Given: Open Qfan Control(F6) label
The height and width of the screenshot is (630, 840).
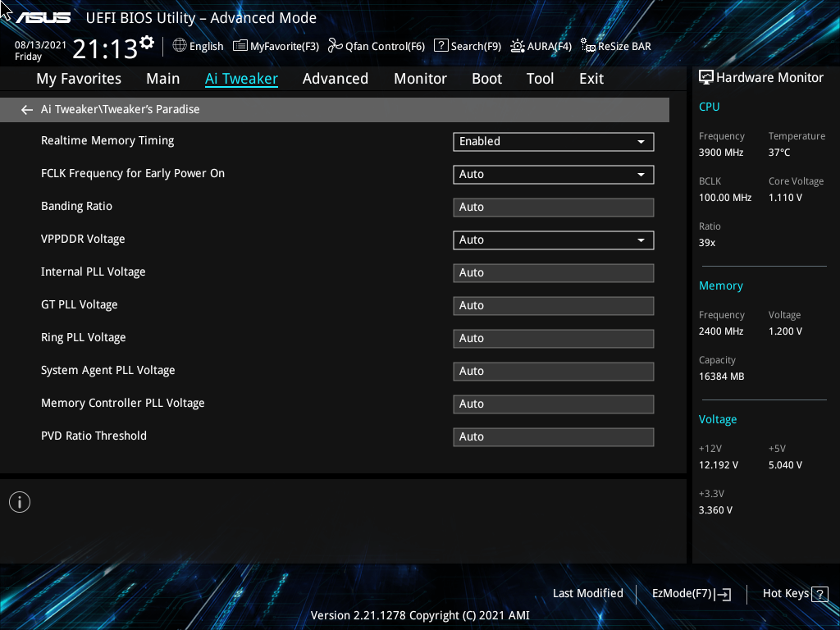Looking at the screenshot, I should (386, 47).
